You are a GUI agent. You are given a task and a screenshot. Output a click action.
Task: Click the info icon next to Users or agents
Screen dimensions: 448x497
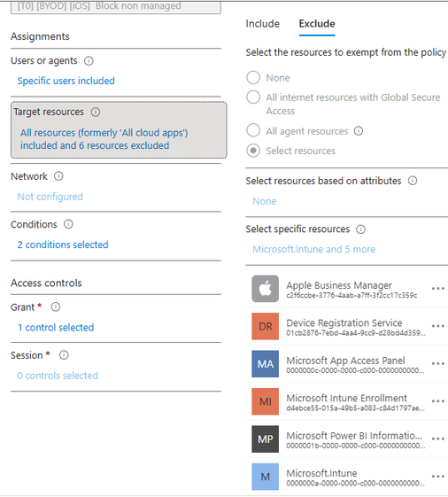pos(89,60)
